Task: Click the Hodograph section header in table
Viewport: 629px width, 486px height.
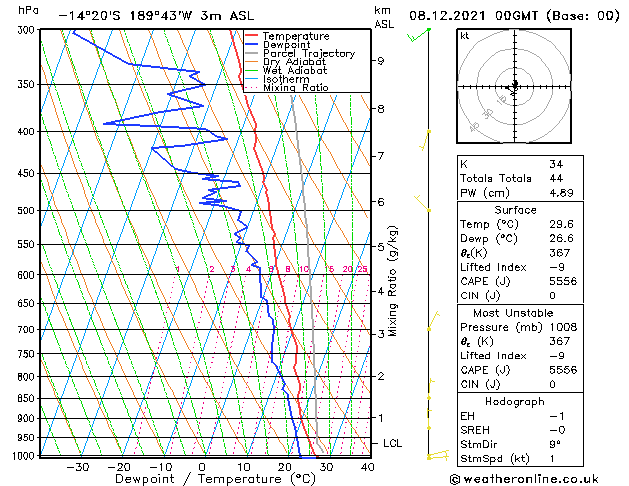Action: [x=514, y=401]
